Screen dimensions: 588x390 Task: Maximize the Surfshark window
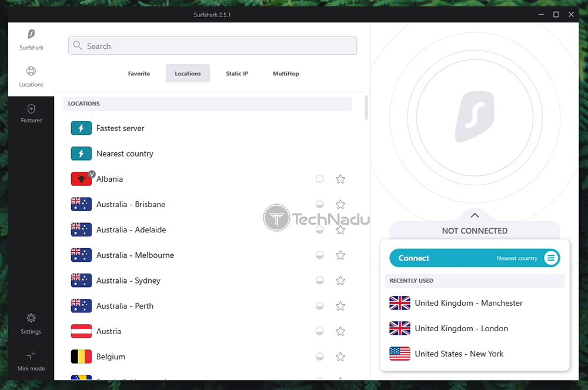(556, 14)
